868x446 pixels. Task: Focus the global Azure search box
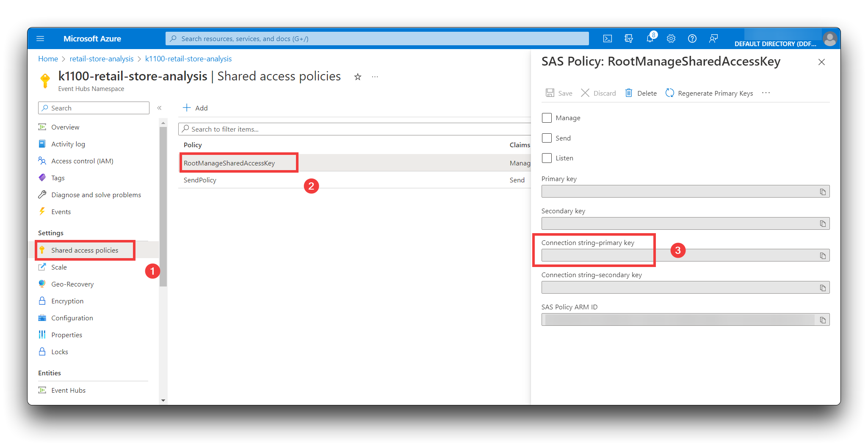(377, 39)
